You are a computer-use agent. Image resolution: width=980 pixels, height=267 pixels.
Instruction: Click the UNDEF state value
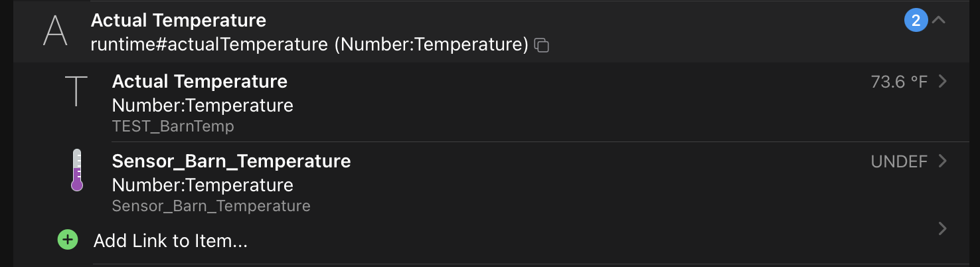pyautogui.click(x=899, y=161)
